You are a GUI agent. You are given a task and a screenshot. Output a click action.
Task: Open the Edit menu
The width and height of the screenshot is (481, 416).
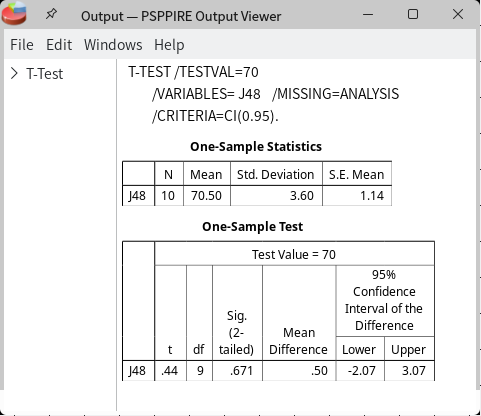(x=59, y=45)
